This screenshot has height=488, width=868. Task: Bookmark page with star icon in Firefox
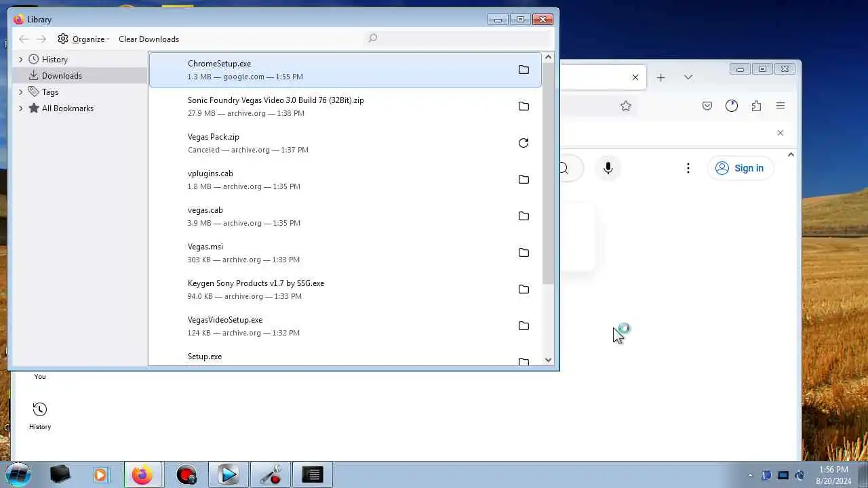(626, 106)
